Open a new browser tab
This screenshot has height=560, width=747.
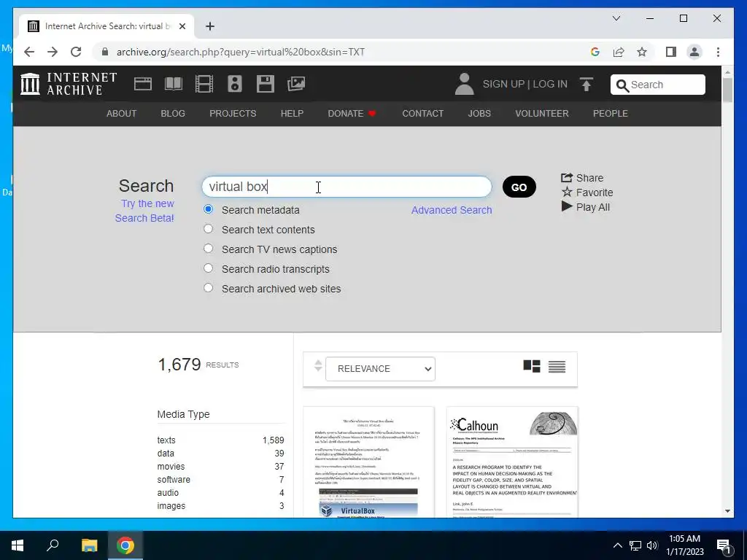(210, 26)
